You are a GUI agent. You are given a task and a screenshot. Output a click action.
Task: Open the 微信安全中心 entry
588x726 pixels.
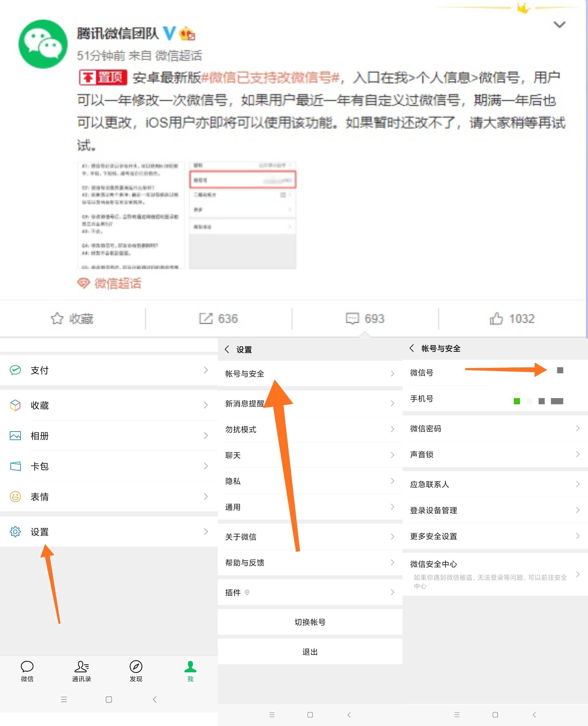(495, 574)
